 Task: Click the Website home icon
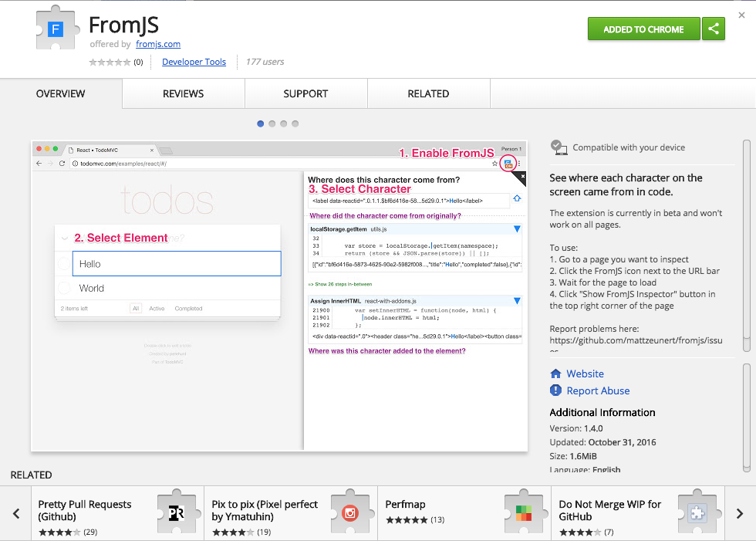tap(555, 374)
